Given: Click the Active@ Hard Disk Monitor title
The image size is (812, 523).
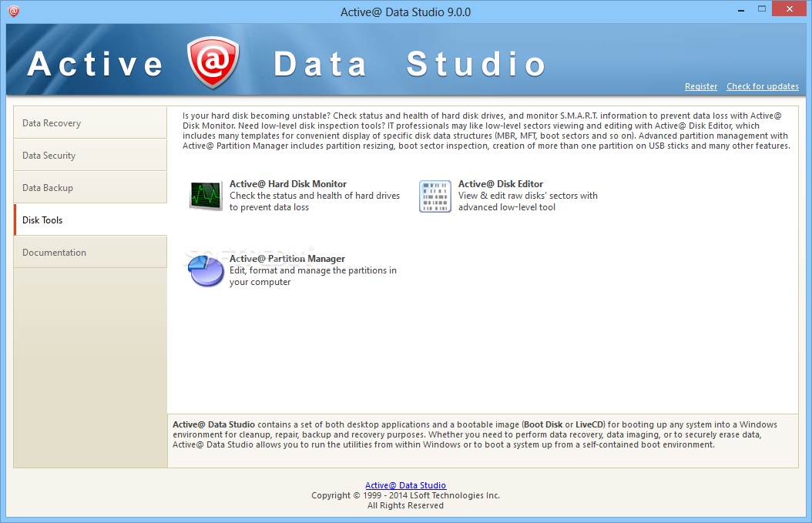Looking at the screenshot, I should click(x=288, y=184).
